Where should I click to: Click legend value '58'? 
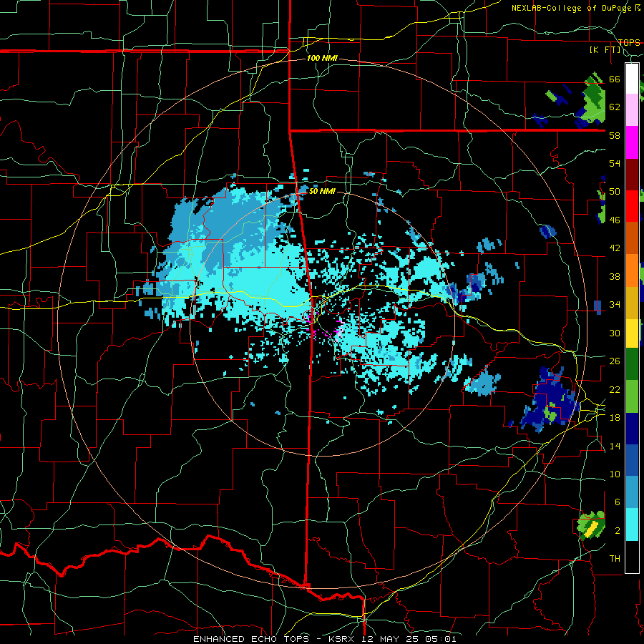pyautogui.click(x=615, y=135)
